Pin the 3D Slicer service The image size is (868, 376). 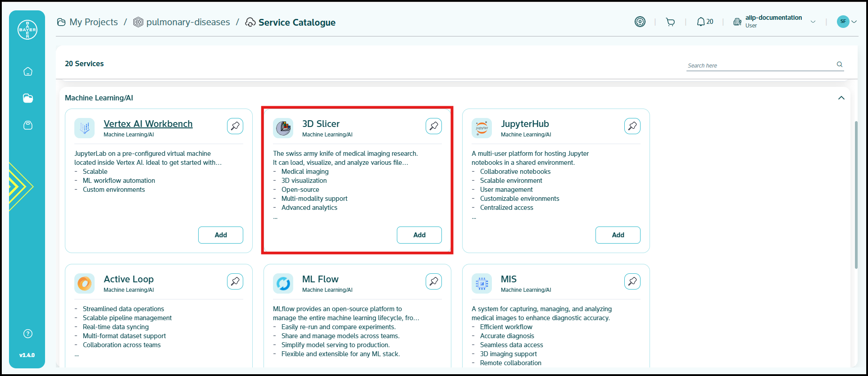(434, 126)
